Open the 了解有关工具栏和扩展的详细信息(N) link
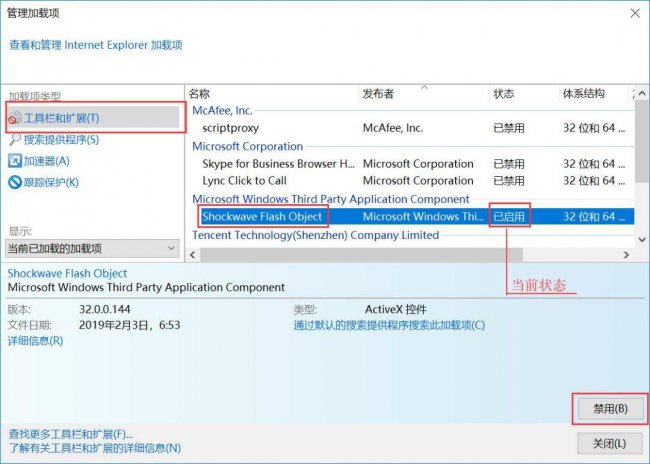This screenshot has width=650, height=464. click(95, 448)
